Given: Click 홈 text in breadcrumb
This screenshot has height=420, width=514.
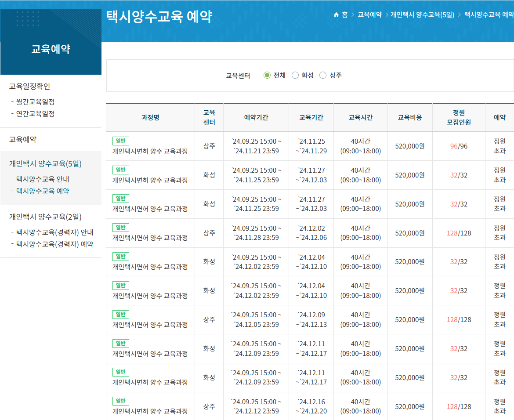Looking at the screenshot, I should click(345, 15).
